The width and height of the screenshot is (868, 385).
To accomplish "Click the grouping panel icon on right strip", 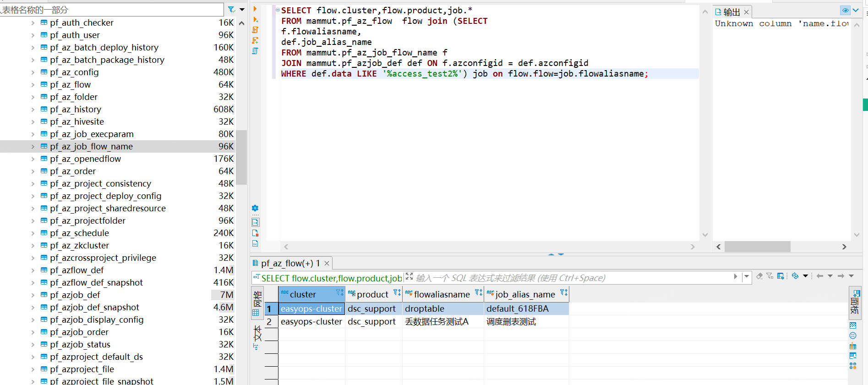I will (853, 346).
